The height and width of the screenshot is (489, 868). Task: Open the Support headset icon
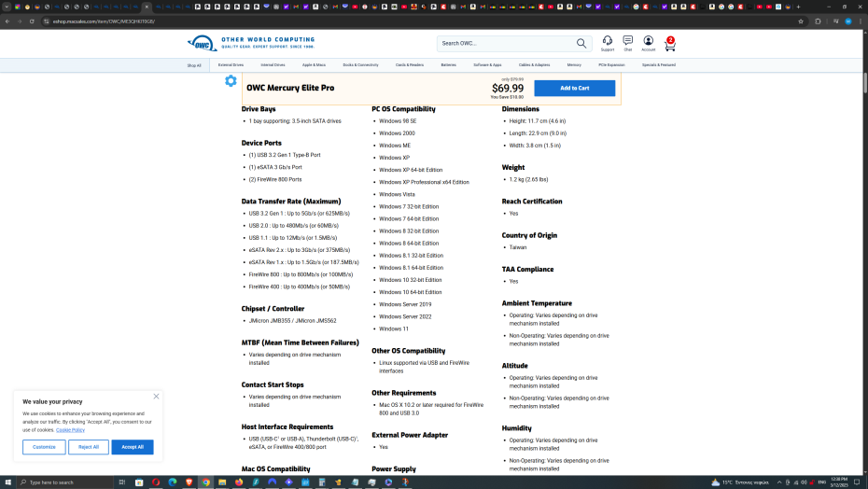click(608, 43)
